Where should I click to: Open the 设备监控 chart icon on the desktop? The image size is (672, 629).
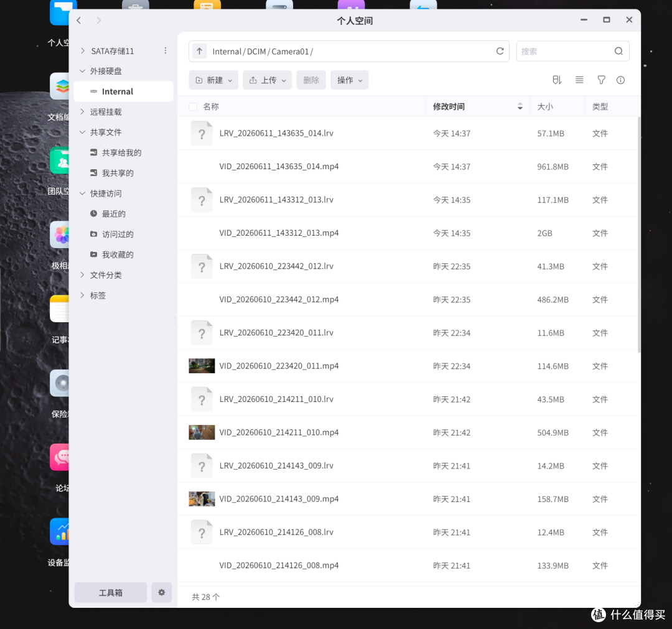[x=60, y=532]
